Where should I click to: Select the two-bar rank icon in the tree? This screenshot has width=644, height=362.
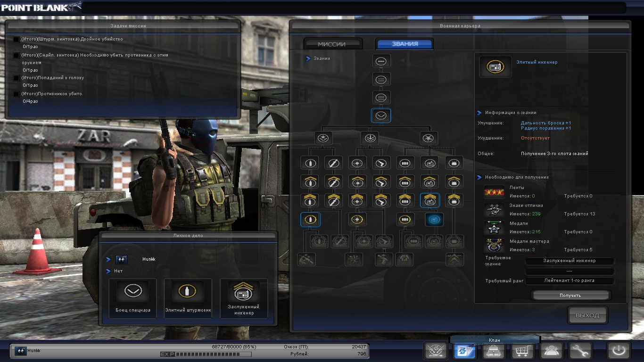tap(381, 79)
